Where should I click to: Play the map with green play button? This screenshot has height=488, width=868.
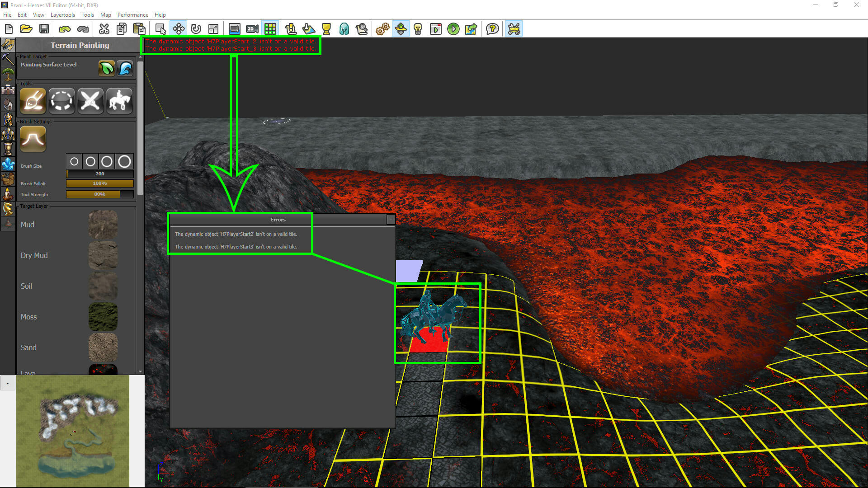point(453,29)
